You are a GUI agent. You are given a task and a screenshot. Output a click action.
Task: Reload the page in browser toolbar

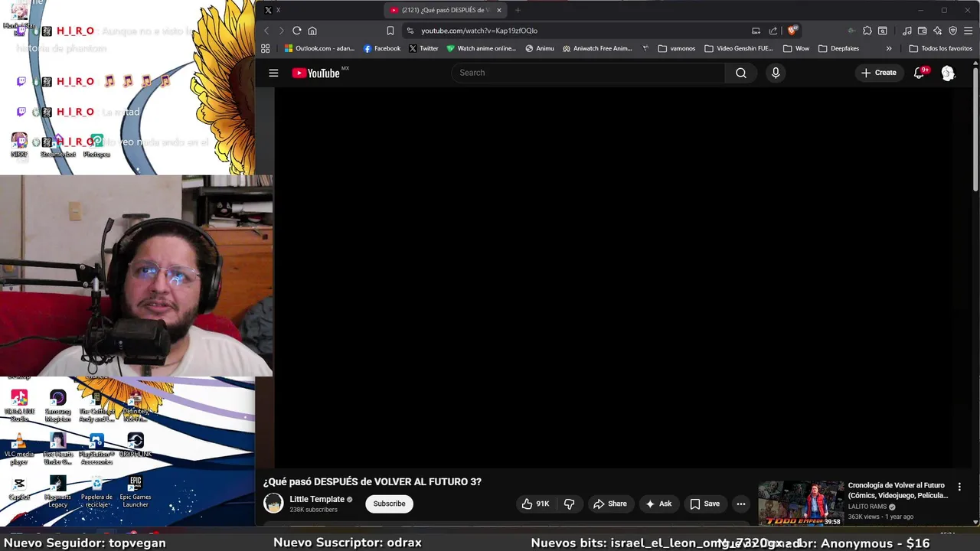point(296,31)
